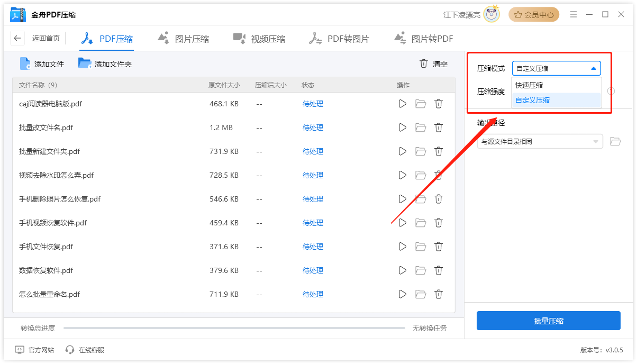Screen dimensions: 637x364
Task: Open the hamburger menu at top right
Action: tap(574, 14)
